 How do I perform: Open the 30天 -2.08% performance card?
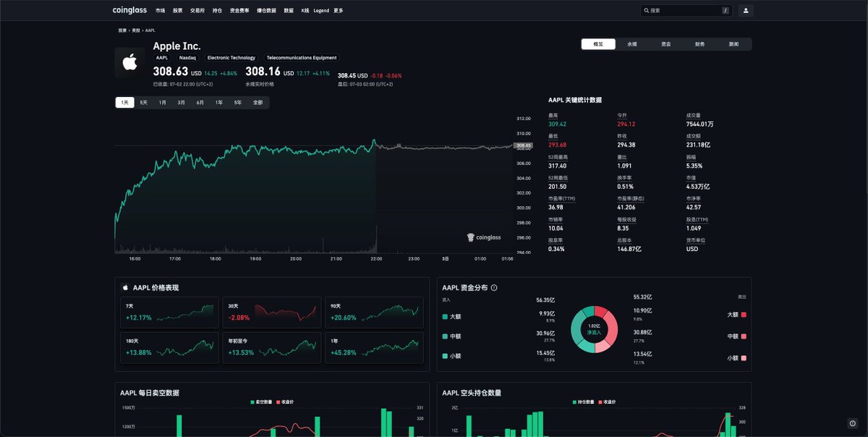(271, 313)
